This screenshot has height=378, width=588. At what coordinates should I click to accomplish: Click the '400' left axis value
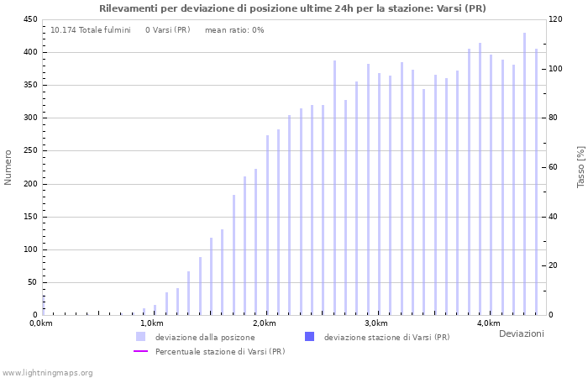(x=31, y=52)
